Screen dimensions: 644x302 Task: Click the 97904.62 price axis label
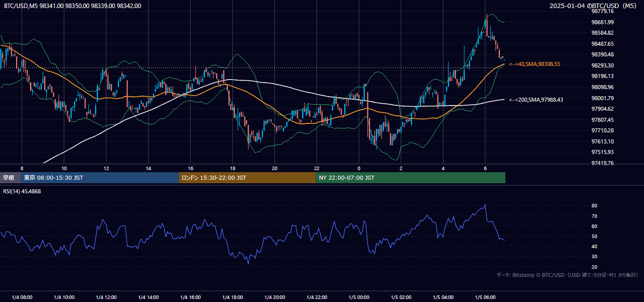click(x=603, y=109)
